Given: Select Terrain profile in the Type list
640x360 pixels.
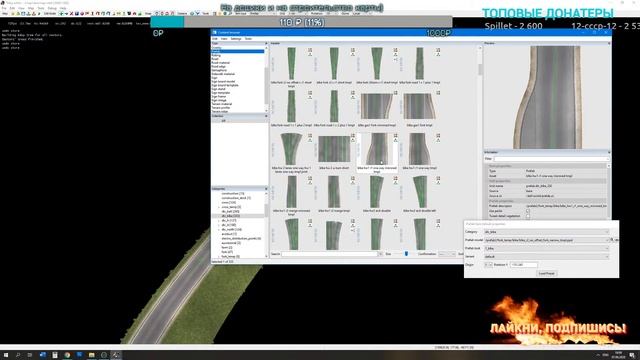Looking at the screenshot, I should coord(220,108).
